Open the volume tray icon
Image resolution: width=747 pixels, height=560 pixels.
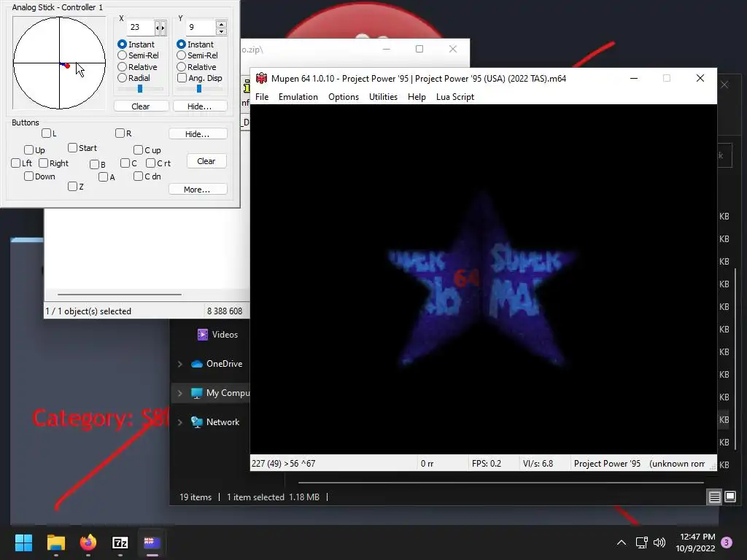pyautogui.click(x=659, y=542)
